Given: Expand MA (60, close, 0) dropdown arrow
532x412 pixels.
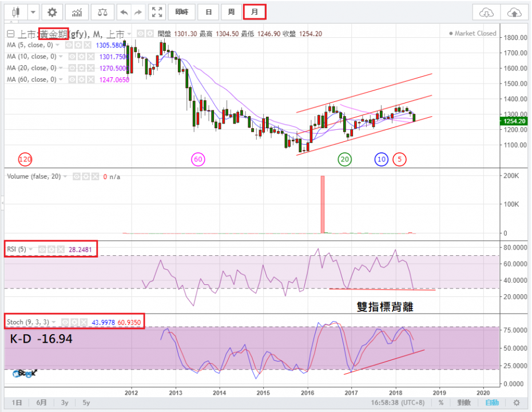Looking at the screenshot, I should click(x=61, y=80).
